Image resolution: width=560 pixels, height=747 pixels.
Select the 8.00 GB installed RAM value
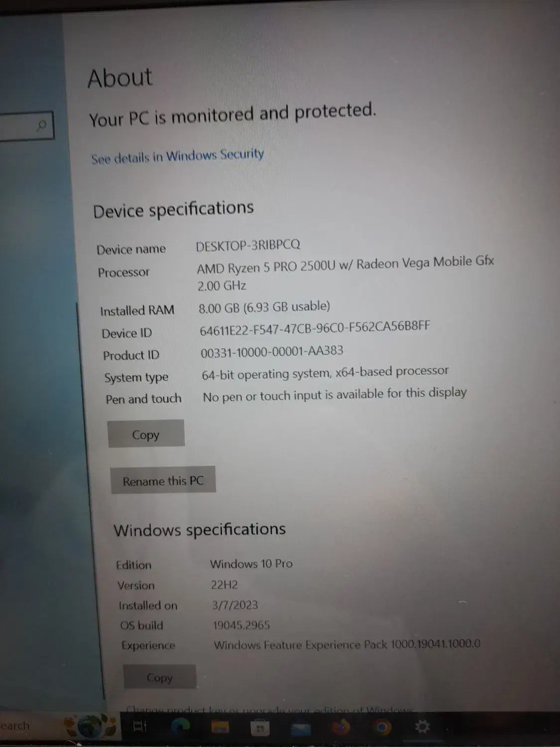264,307
